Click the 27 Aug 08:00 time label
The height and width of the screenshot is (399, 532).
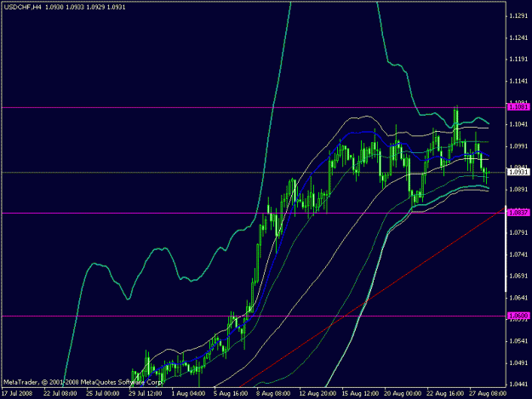click(x=488, y=393)
